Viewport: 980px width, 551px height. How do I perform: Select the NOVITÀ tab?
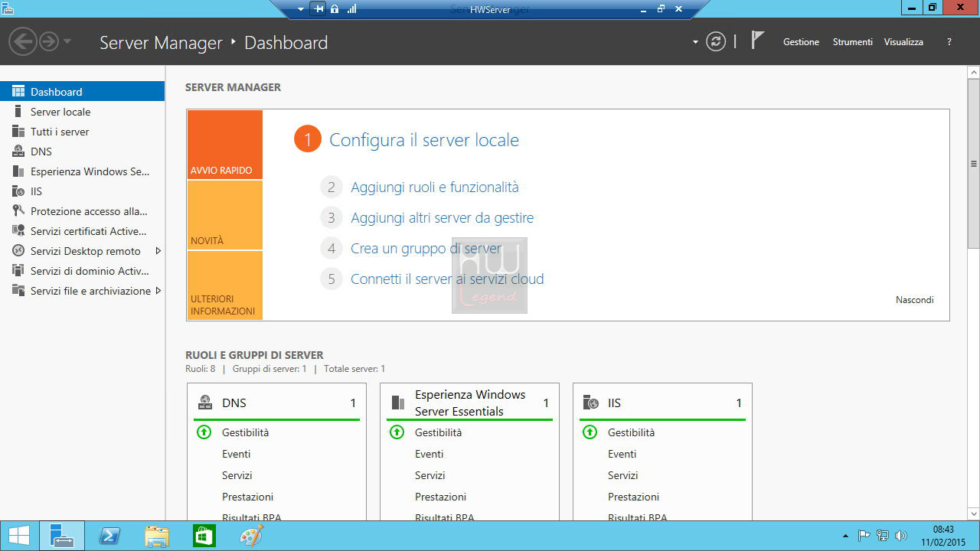point(224,215)
